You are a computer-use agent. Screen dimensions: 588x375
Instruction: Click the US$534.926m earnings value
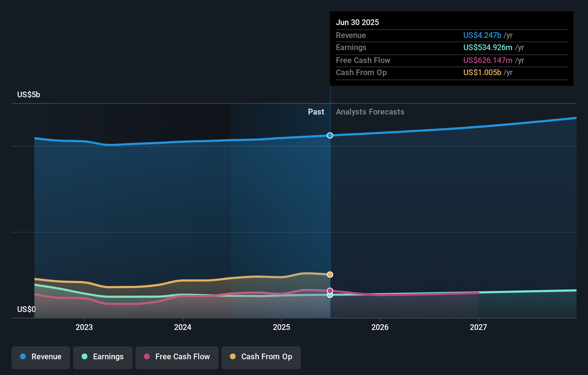coord(488,47)
